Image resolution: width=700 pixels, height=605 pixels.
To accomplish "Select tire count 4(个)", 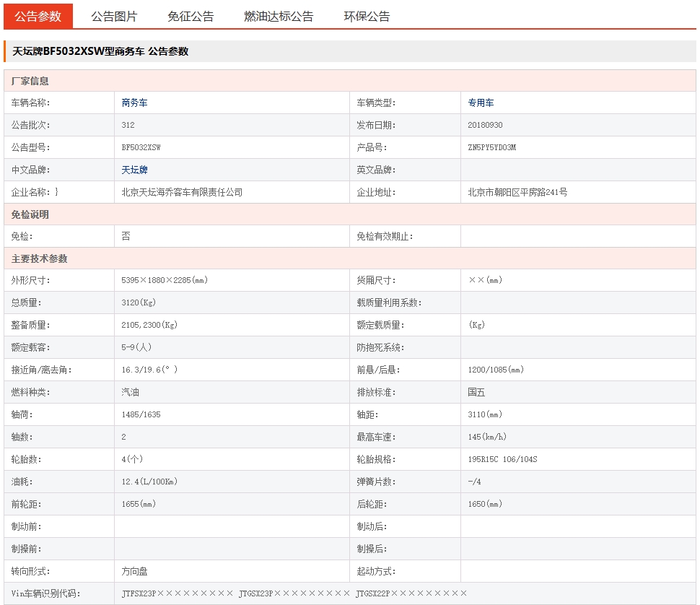I will click(131, 459).
